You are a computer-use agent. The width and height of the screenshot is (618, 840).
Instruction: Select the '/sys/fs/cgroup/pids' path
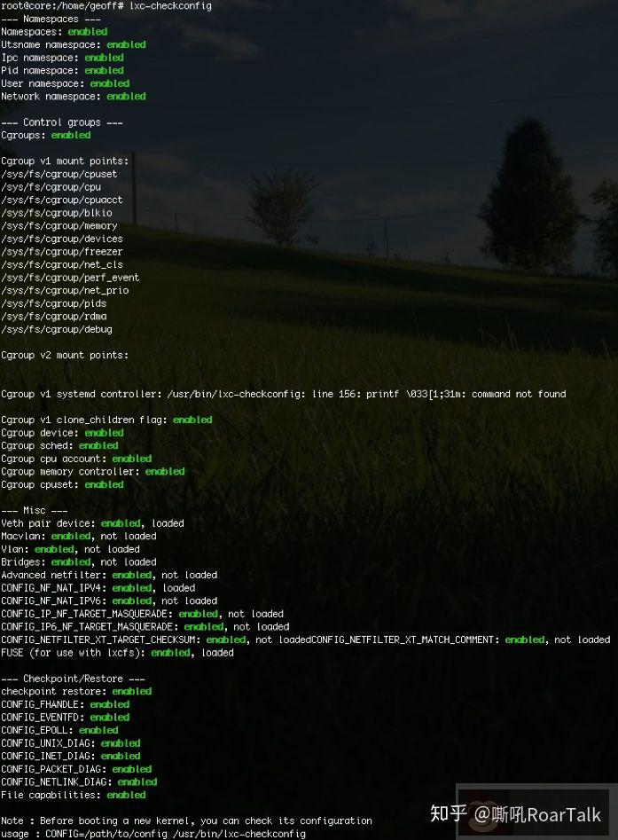(x=53, y=303)
